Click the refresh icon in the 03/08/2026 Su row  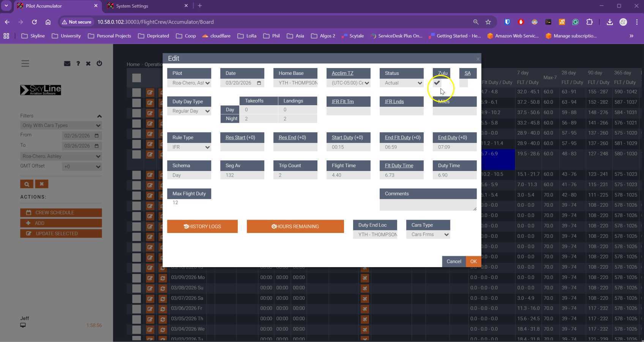(163, 288)
